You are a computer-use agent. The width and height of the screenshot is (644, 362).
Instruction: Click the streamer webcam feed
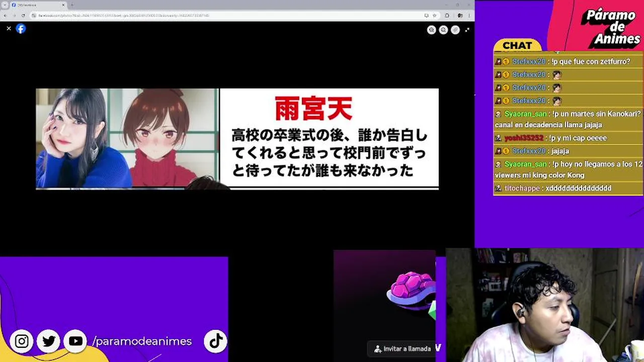[x=545, y=305]
